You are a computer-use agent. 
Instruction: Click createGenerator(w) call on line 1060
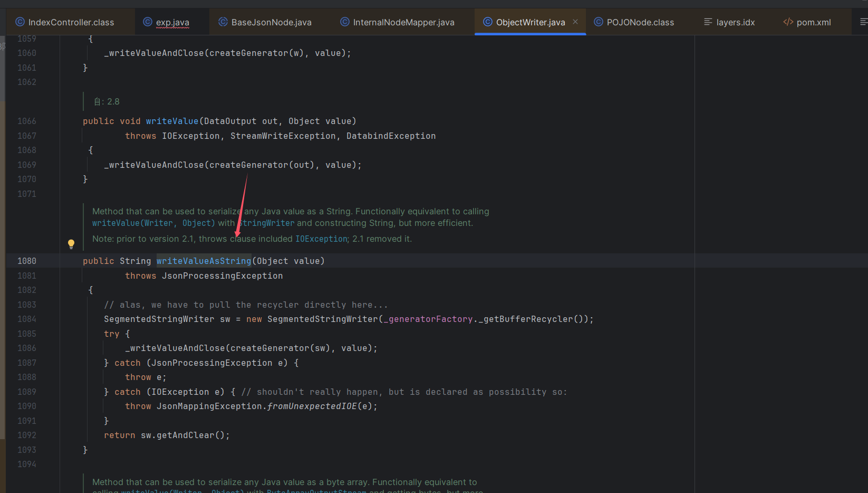pos(259,53)
